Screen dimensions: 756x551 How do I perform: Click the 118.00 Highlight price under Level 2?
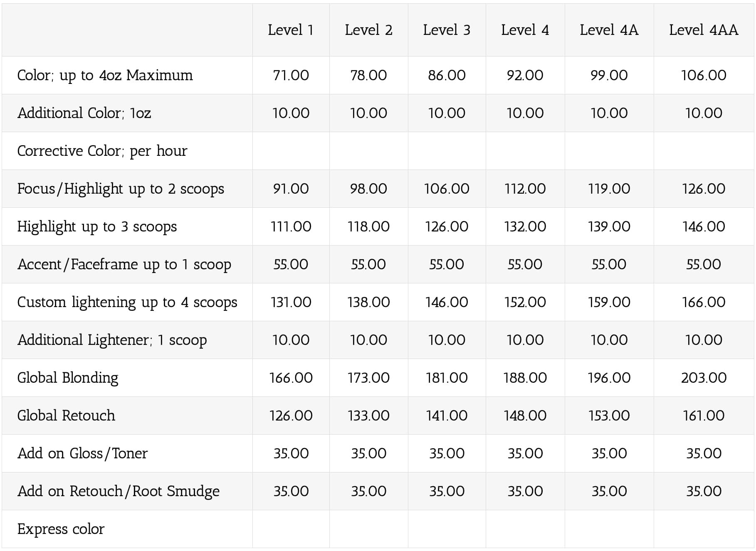pyautogui.click(x=368, y=226)
